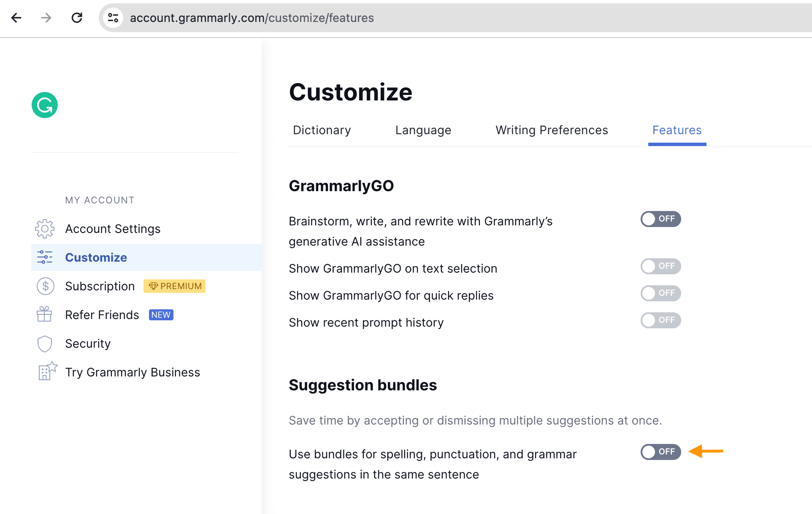Click 'Save time by accepting or dismissing' text

(475, 420)
